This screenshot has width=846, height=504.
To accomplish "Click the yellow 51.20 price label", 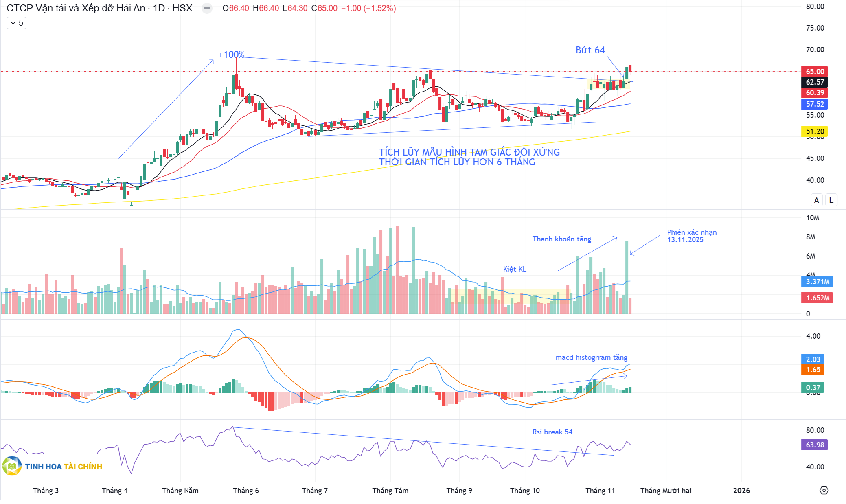I will (815, 131).
